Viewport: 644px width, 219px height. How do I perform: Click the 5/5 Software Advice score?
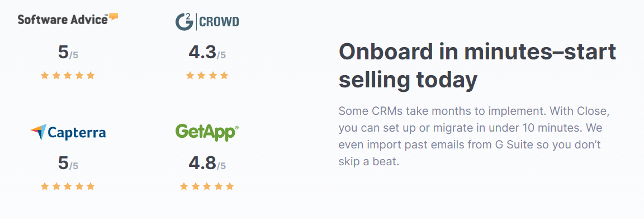point(68,53)
